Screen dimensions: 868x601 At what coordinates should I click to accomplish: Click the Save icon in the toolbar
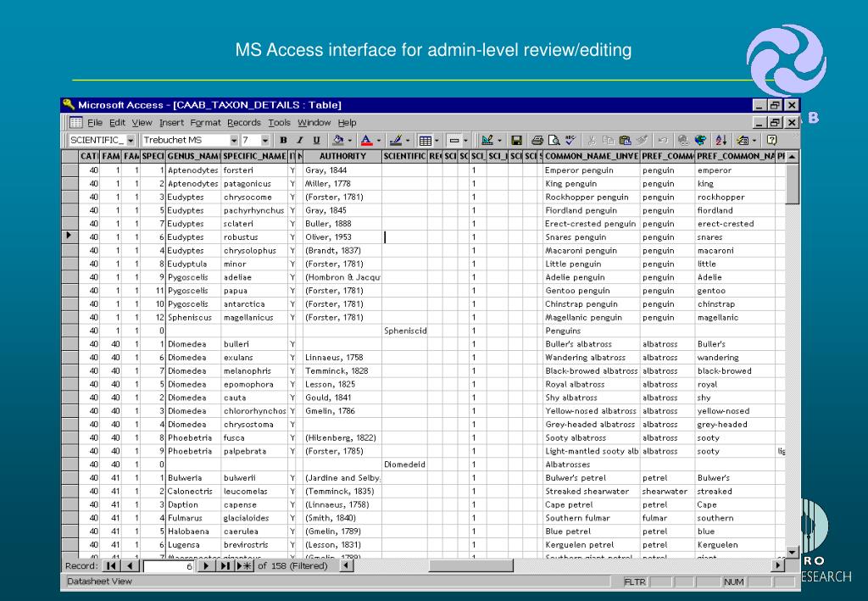[516, 140]
